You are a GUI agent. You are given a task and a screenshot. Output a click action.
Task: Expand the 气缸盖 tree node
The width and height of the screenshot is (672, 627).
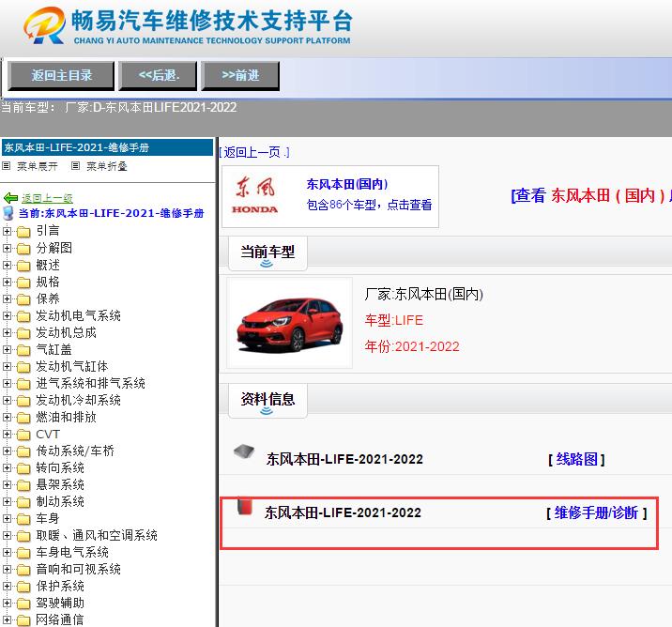coord(7,350)
